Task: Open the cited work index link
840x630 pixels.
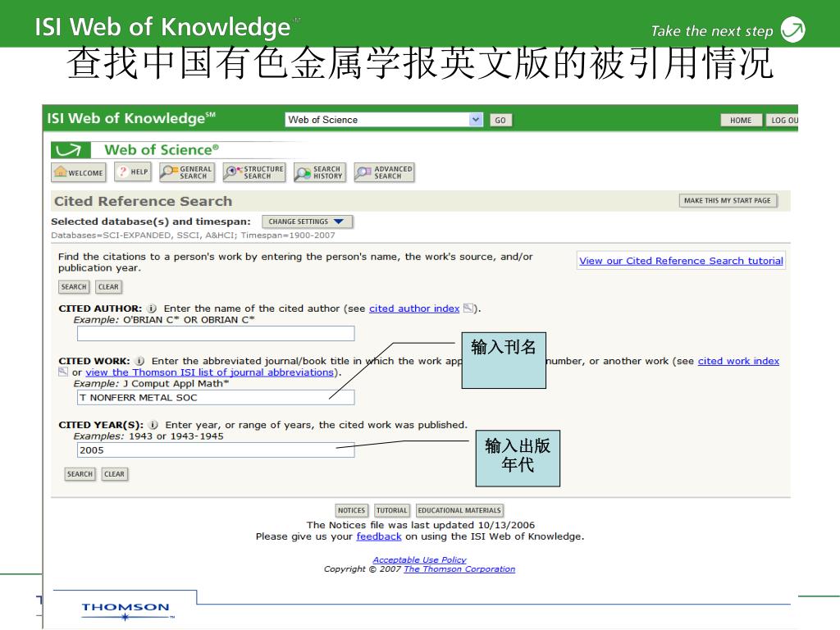Action: click(738, 361)
